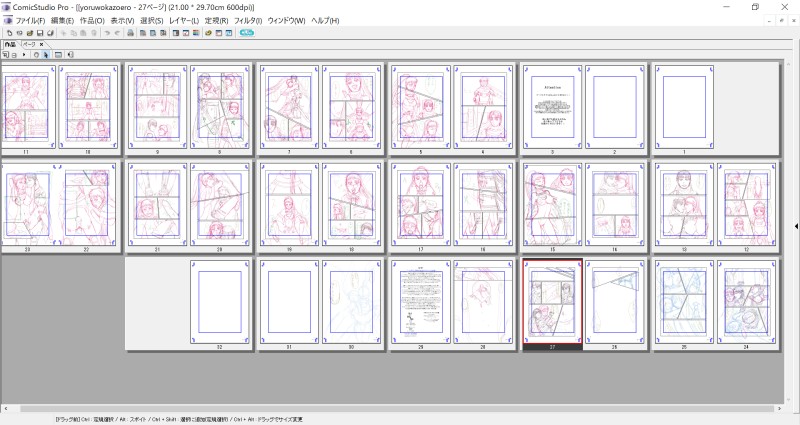Click the grayed-out Paste icon
800x425 pixels.
pos(83,33)
